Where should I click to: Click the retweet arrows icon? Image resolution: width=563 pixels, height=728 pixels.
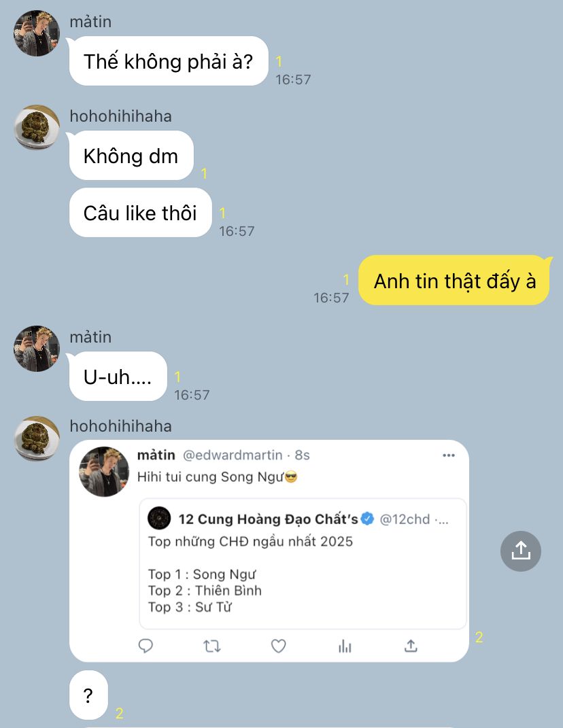coord(212,646)
